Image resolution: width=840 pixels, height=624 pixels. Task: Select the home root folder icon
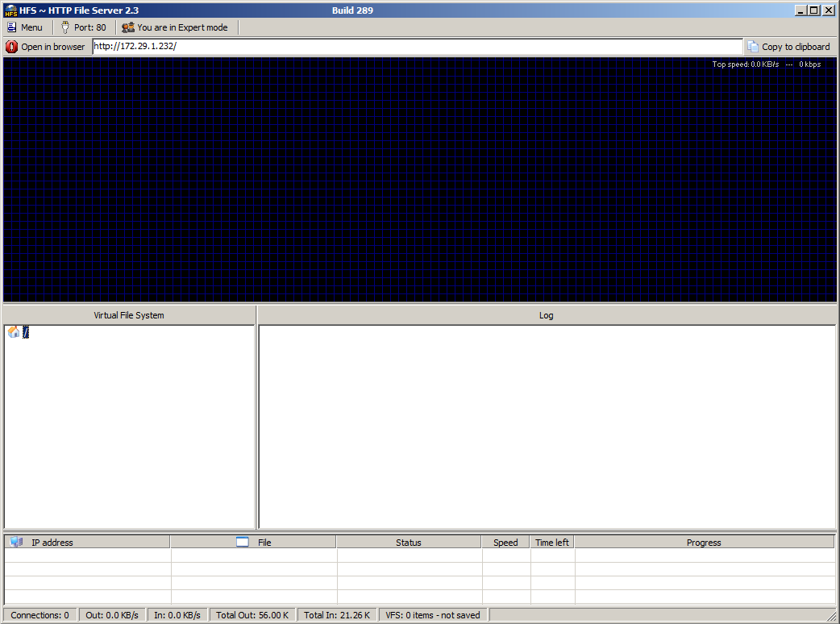coord(14,332)
